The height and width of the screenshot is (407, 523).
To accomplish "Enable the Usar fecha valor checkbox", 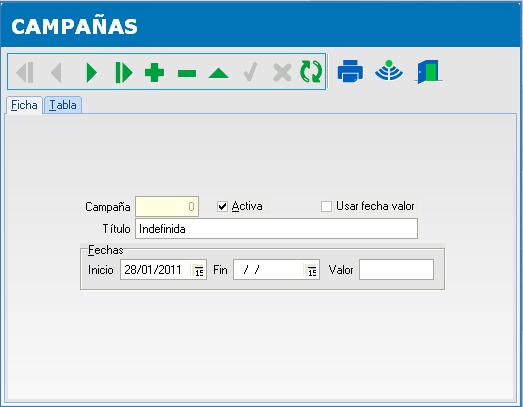I will (326, 206).
